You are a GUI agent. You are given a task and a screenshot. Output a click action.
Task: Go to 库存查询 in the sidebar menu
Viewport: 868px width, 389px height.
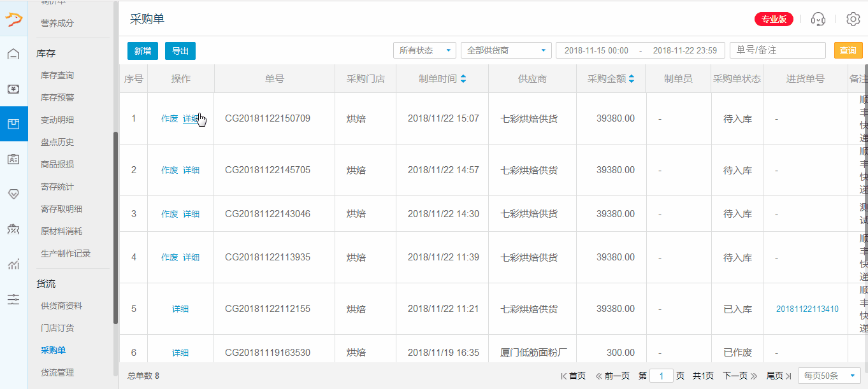(57, 75)
